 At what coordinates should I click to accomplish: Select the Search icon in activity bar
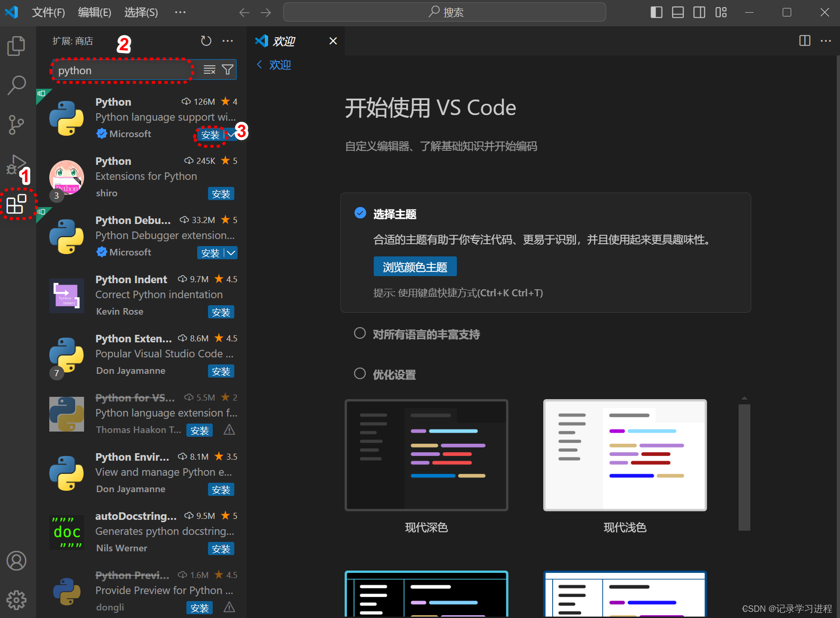16,85
